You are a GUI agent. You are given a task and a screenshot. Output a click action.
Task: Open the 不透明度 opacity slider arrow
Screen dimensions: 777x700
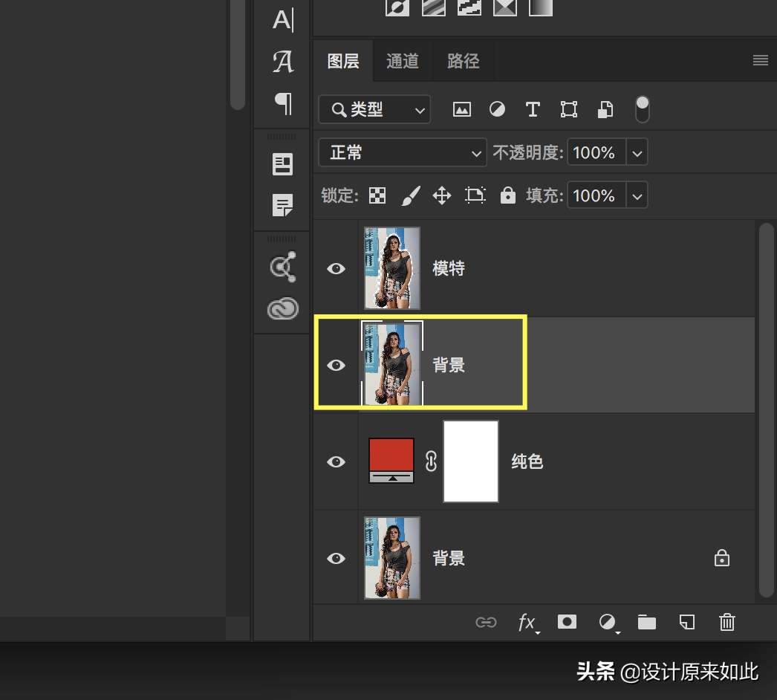(x=637, y=152)
